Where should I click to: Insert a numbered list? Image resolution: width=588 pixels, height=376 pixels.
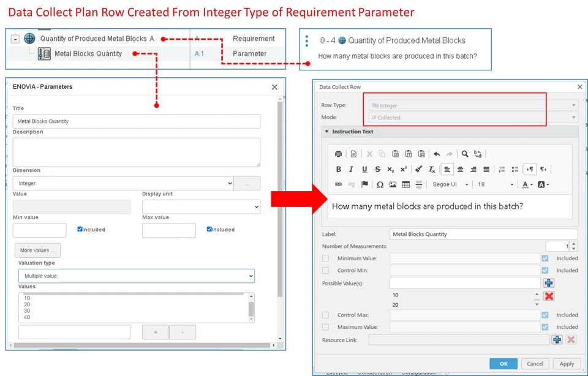(x=502, y=170)
